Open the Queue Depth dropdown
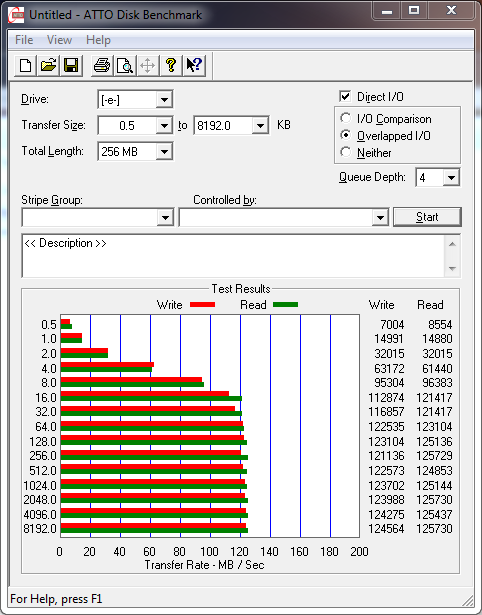This screenshot has width=482, height=615. (451, 178)
